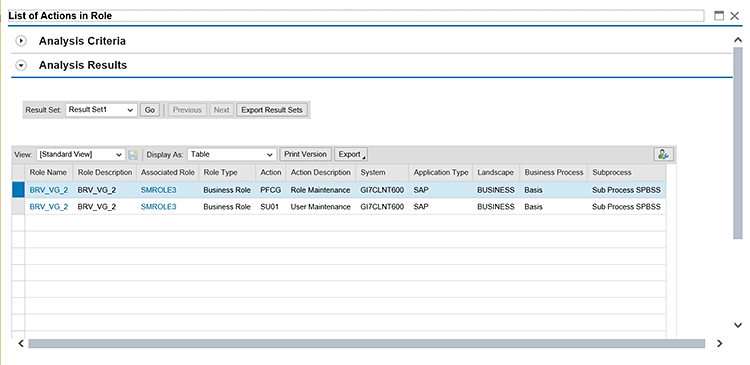Open the Display As Table dropdown

point(232,155)
